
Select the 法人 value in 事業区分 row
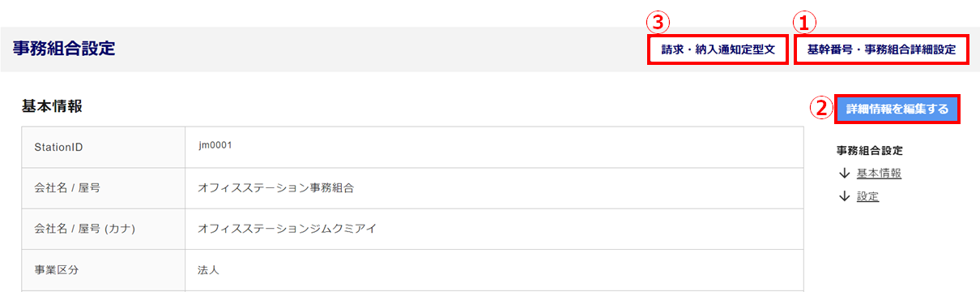click(209, 270)
